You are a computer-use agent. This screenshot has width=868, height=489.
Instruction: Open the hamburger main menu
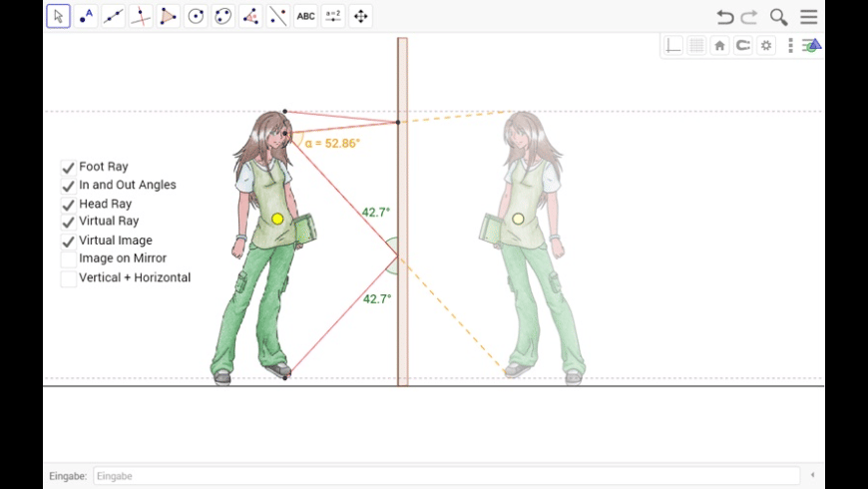809,17
